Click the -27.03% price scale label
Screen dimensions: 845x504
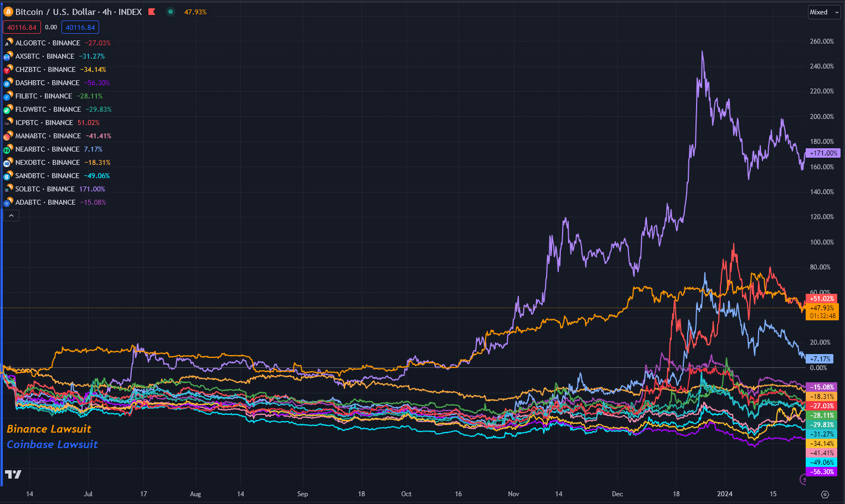click(822, 406)
